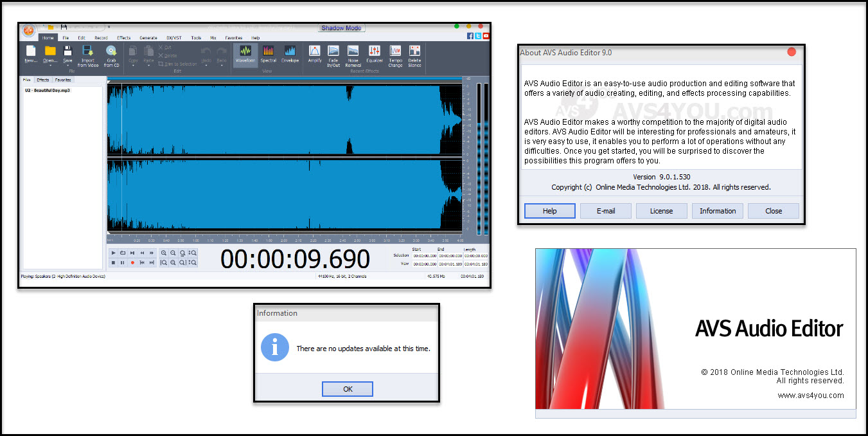Open the Equalizer effect
Image resolution: width=868 pixels, height=436 pixels.
[375, 54]
